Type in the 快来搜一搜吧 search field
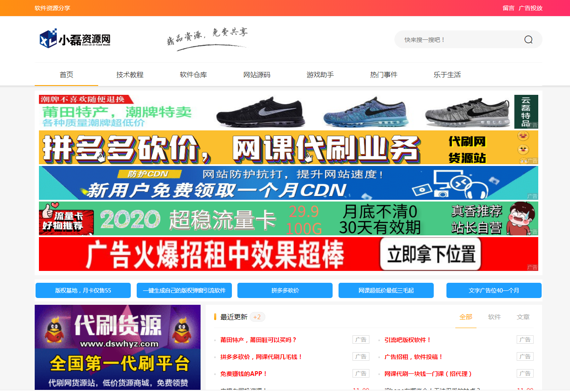 pos(457,40)
